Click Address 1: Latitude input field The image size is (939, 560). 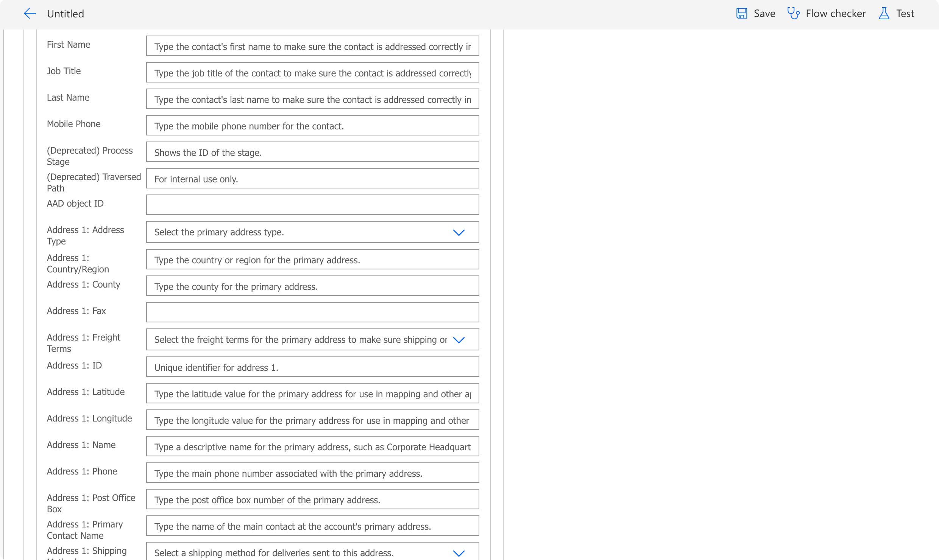coord(312,394)
